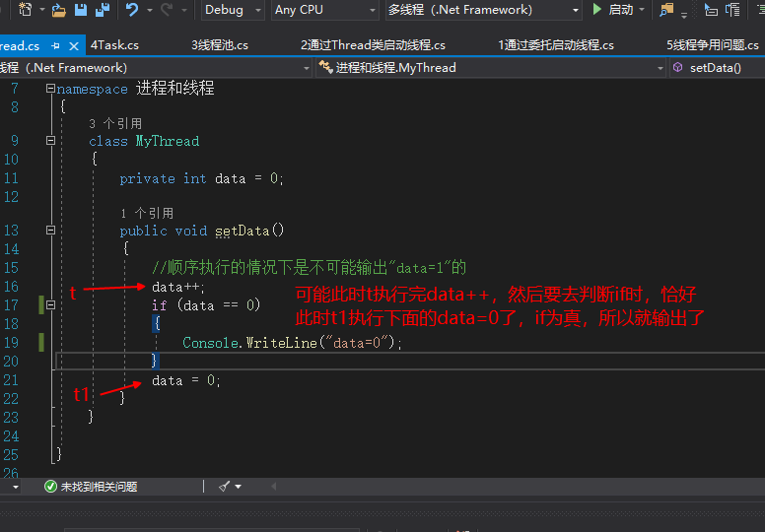This screenshot has height=532, width=765.
Task: Click the 'setData' method name in code
Action: [242, 231]
